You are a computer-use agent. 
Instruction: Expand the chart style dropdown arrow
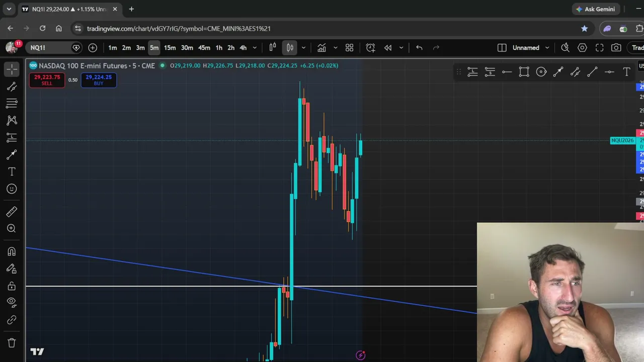click(x=303, y=48)
